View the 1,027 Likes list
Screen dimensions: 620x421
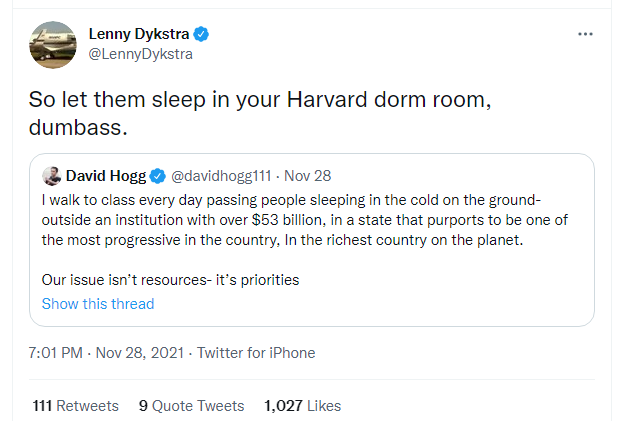pos(302,406)
